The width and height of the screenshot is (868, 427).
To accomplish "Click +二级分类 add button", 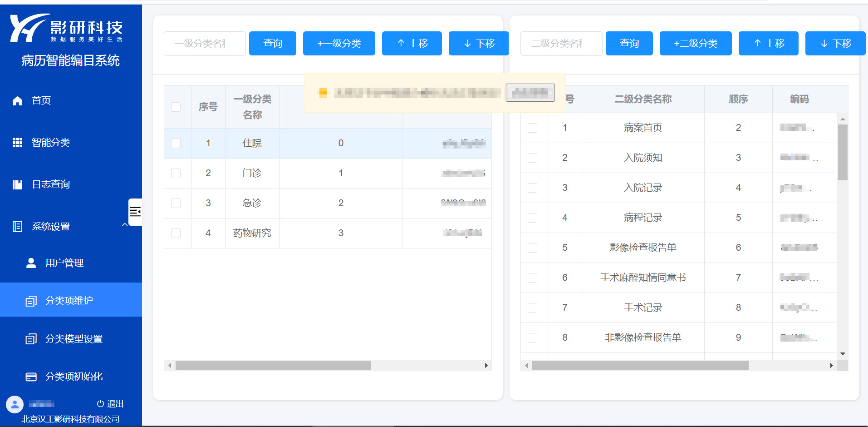I will click(x=696, y=44).
